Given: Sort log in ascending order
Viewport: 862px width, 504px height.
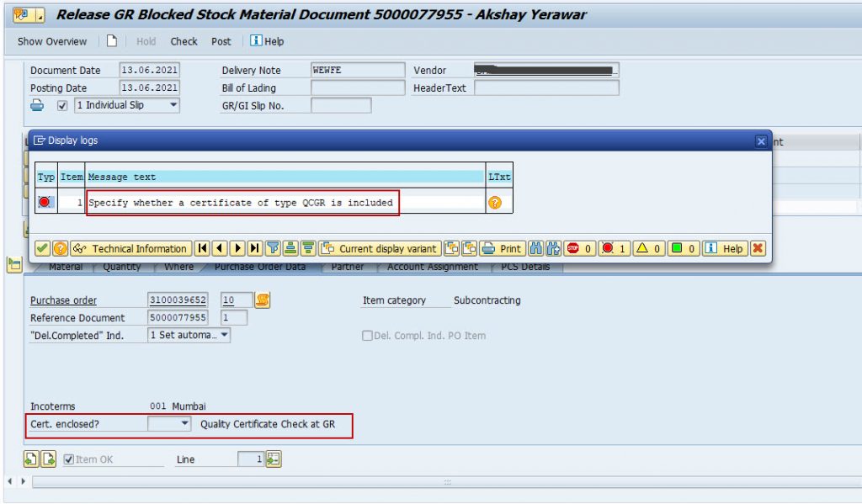Looking at the screenshot, I should 290,248.
